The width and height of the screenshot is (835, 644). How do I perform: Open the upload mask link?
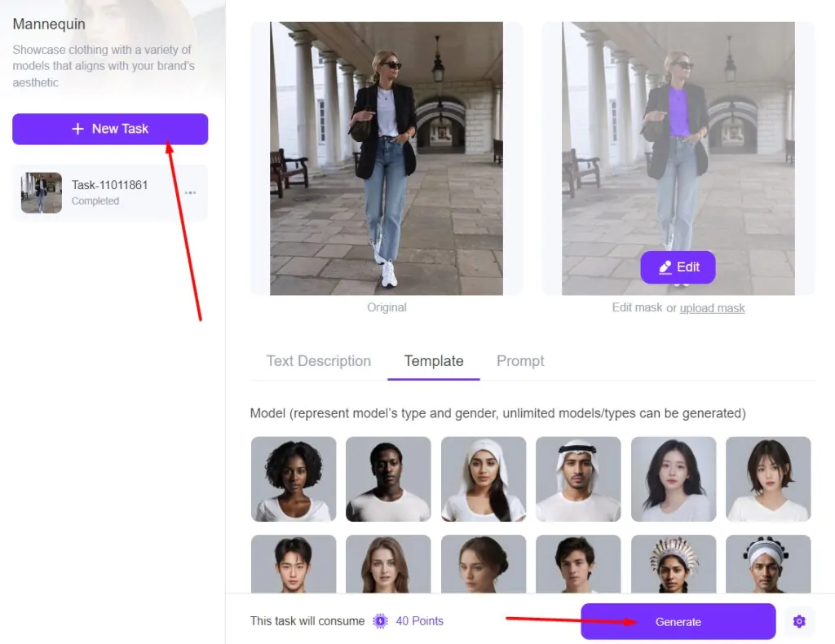[x=712, y=308]
